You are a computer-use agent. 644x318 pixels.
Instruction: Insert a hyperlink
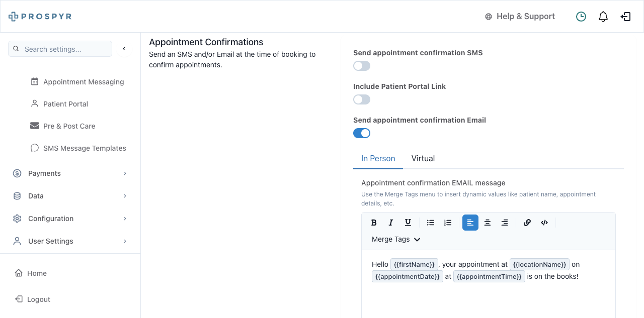point(527,223)
